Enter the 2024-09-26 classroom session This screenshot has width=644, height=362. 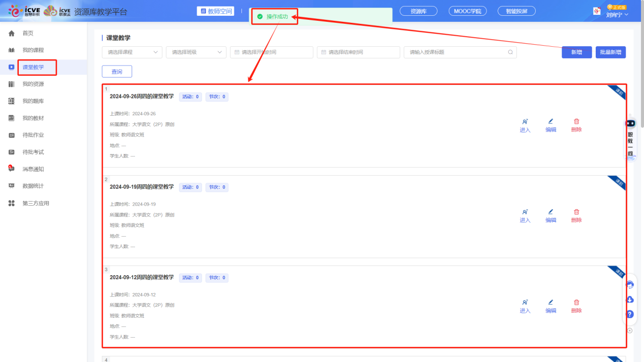(525, 125)
